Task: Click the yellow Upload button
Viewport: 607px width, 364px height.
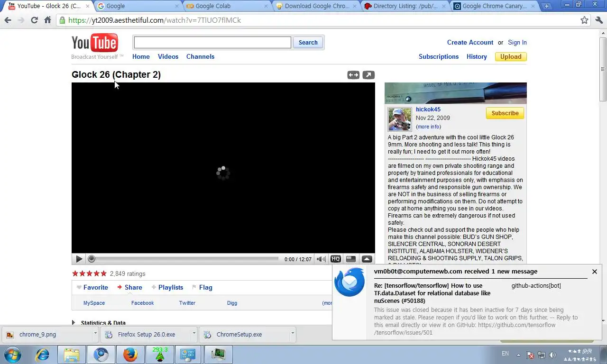Action: [x=511, y=56]
